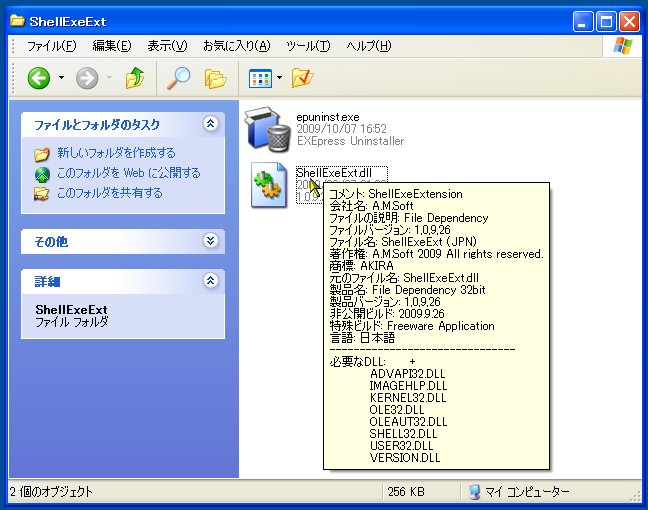648x510 pixels.
Task: Select the epuninst.exe uninstaller icon
Action: coord(267,129)
